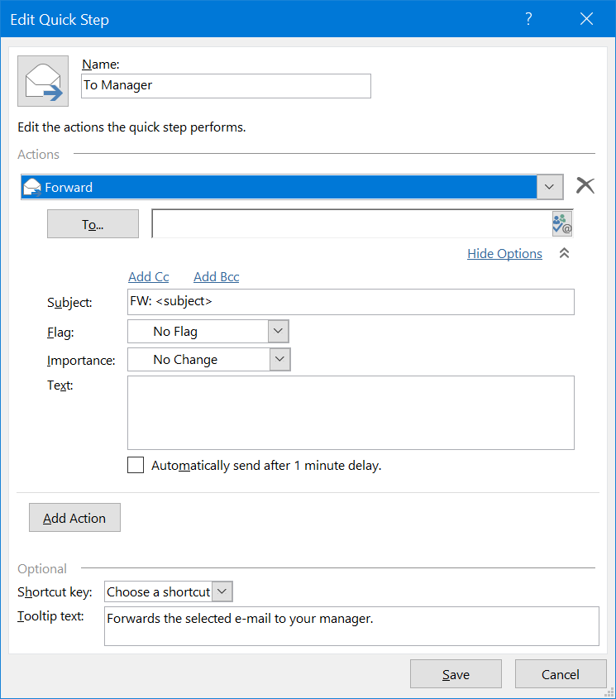
Task: Click the Add Bcc link
Action: (x=216, y=277)
